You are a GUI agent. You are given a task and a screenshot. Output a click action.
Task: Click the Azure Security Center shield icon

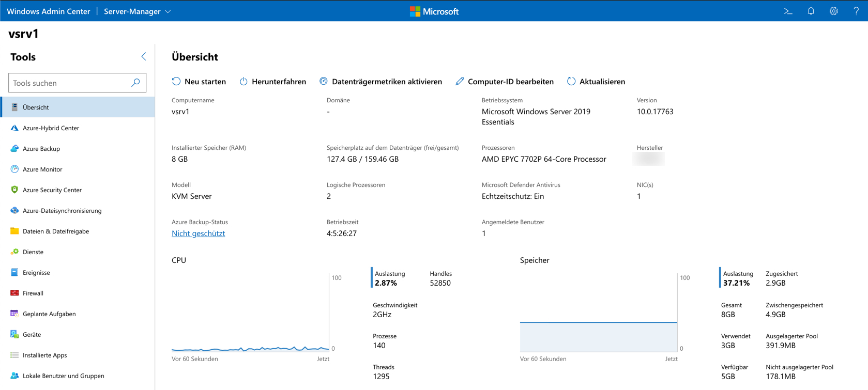tap(14, 190)
